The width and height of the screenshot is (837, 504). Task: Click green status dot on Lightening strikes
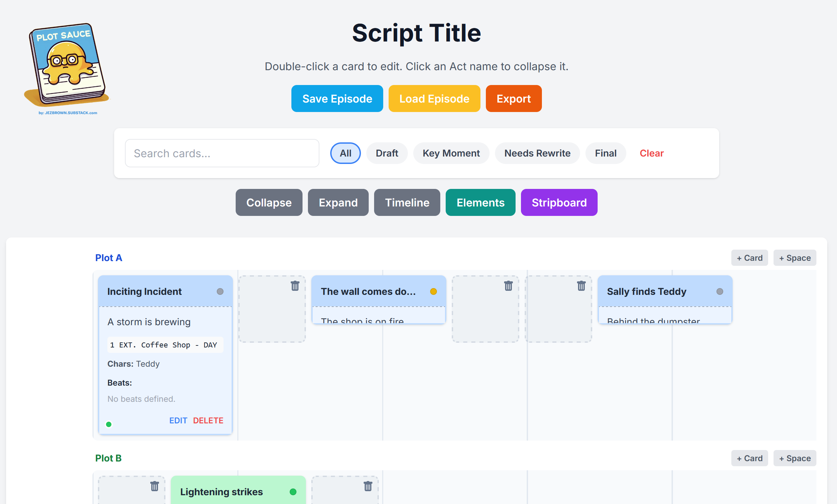tap(293, 492)
